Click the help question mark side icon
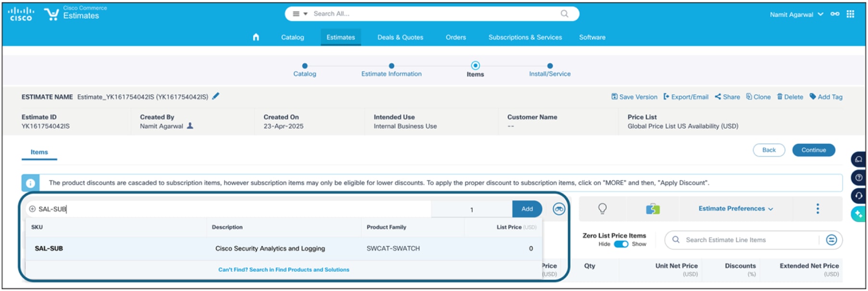Image resolution: width=868 pixels, height=291 pixels. tap(859, 177)
